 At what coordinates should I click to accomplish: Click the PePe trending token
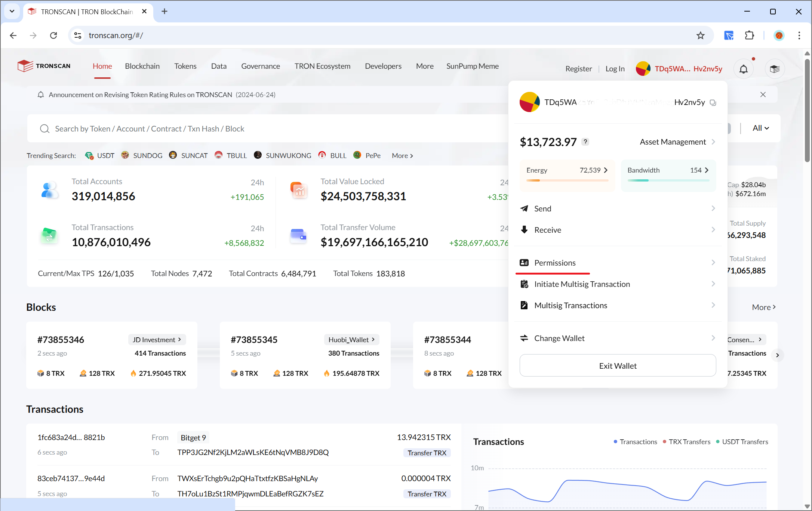click(x=367, y=156)
